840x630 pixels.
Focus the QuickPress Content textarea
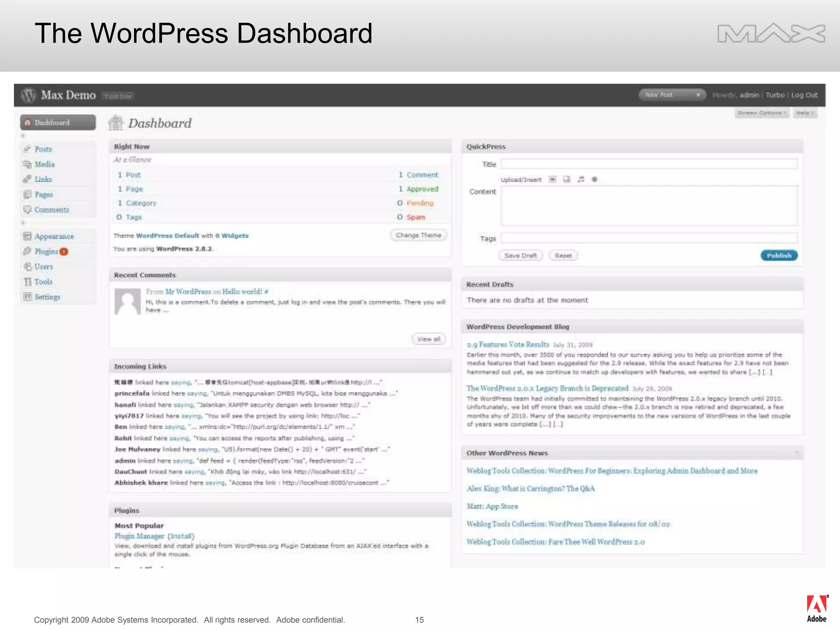coord(649,205)
